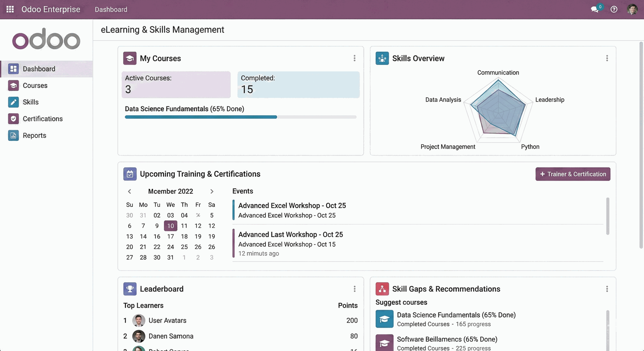
Task: Open the My Courses options menu
Action: pos(355,58)
